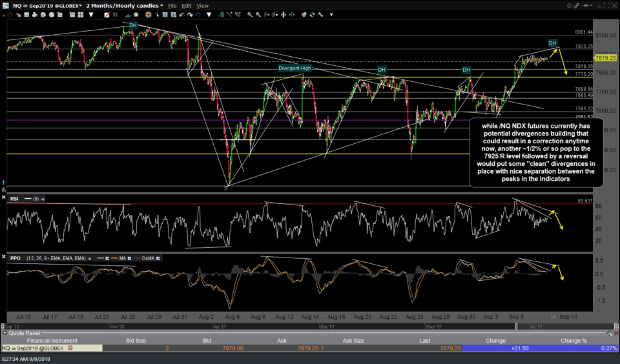Viewport: 620px width, 364px height.
Task: Open the File menu
Action: (172, 6)
